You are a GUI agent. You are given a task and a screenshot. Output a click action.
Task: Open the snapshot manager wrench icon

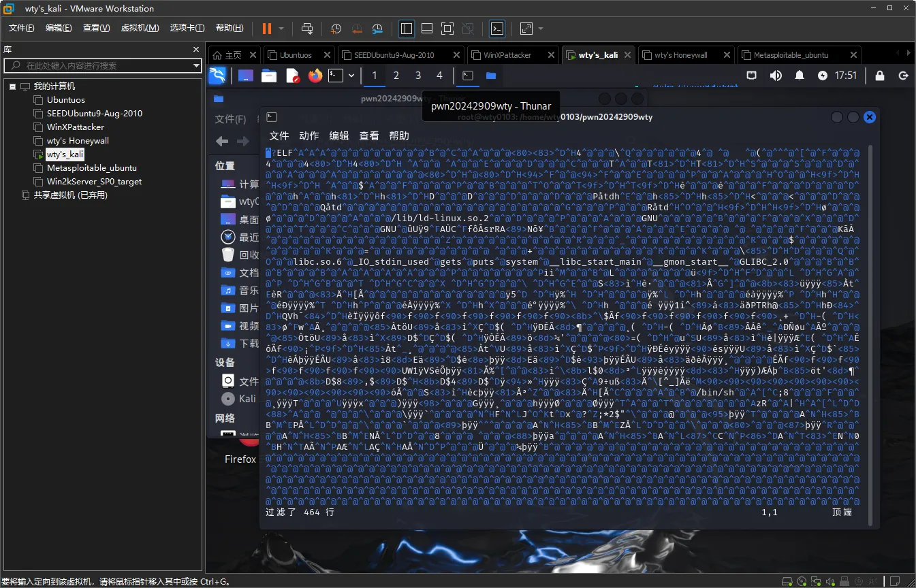(377, 29)
